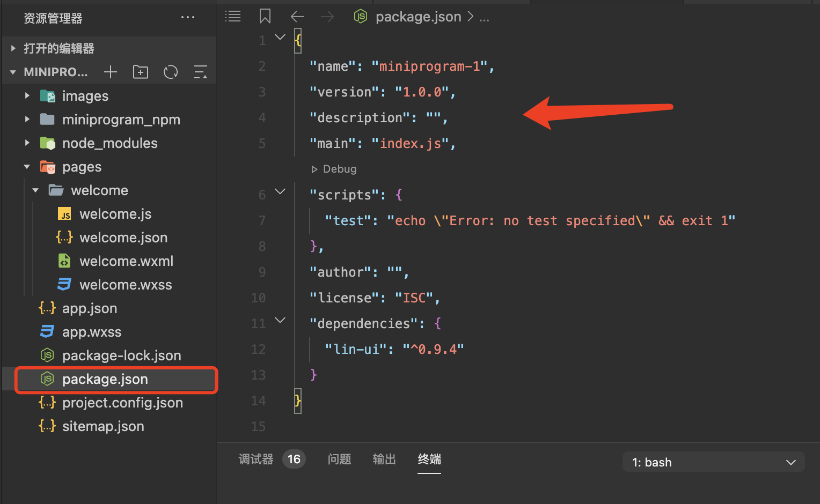Click the node icon of package-lock.json
This screenshot has width=820, height=504.
[47, 355]
